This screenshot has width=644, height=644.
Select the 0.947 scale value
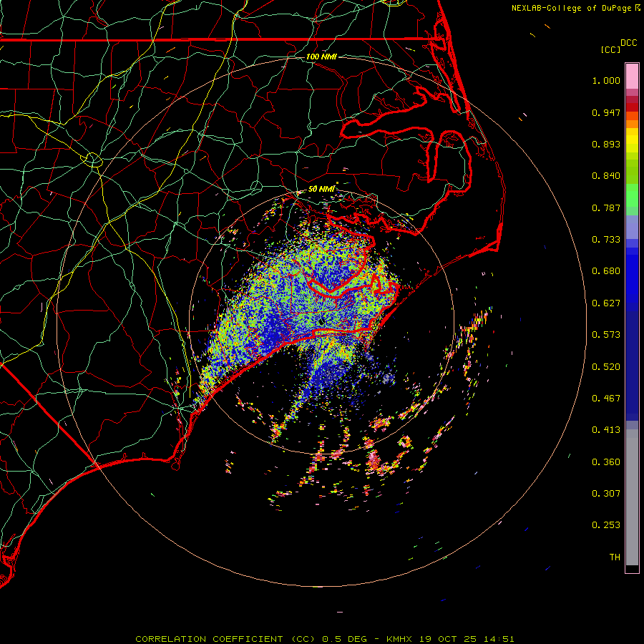pyautogui.click(x=606, y=112)
